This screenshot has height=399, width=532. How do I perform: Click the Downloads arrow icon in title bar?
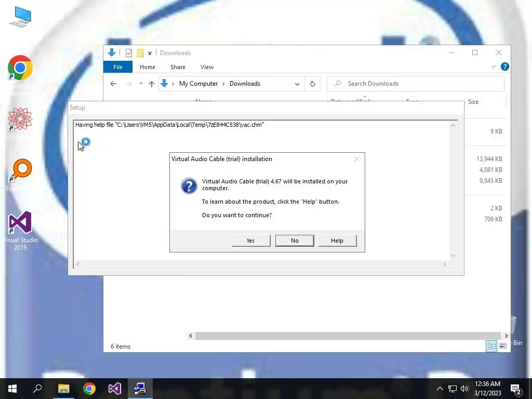tap(112, 52)
